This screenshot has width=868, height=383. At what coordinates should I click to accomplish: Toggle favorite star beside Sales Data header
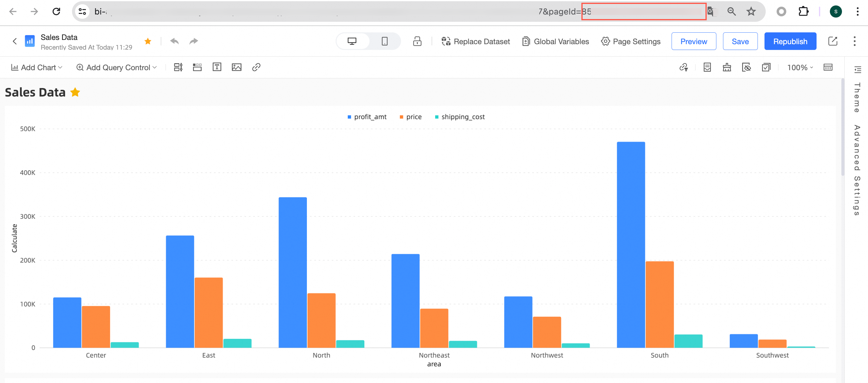click(148, 41)
